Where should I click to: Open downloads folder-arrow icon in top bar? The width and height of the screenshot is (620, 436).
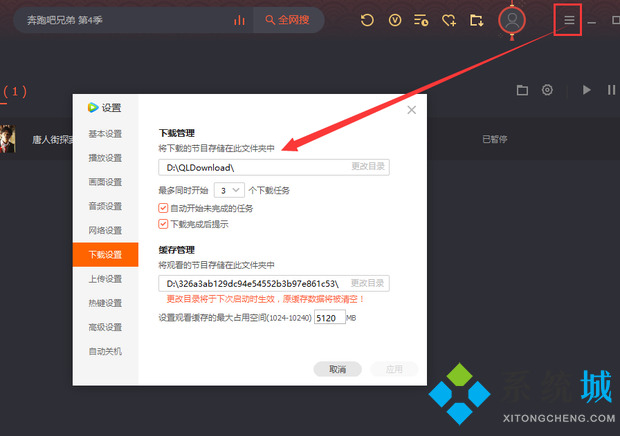point(476,20)
